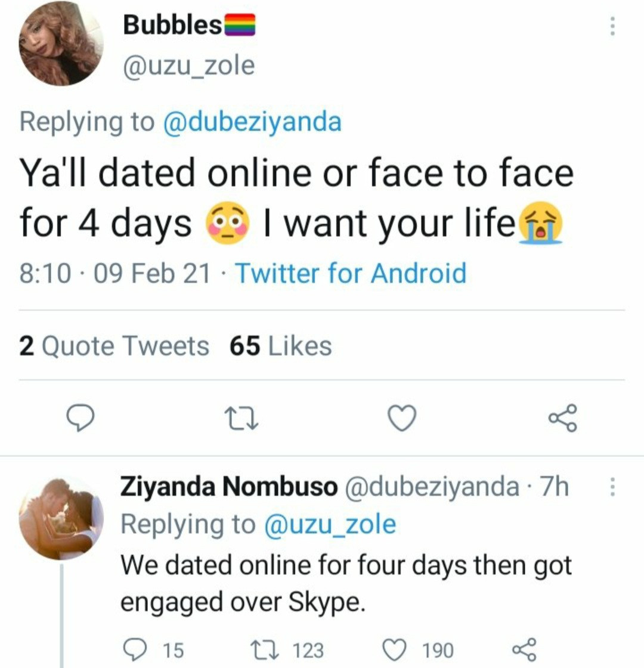Like the main tweet with heart icon
Image resolution: width=644 pixels, height=668 pixels.
pos(402,419)
